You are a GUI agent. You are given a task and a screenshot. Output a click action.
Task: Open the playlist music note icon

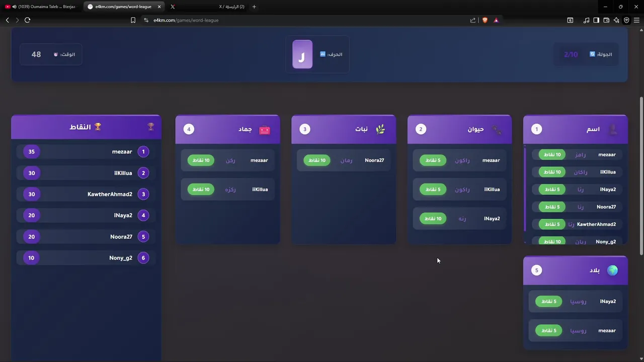586,20
